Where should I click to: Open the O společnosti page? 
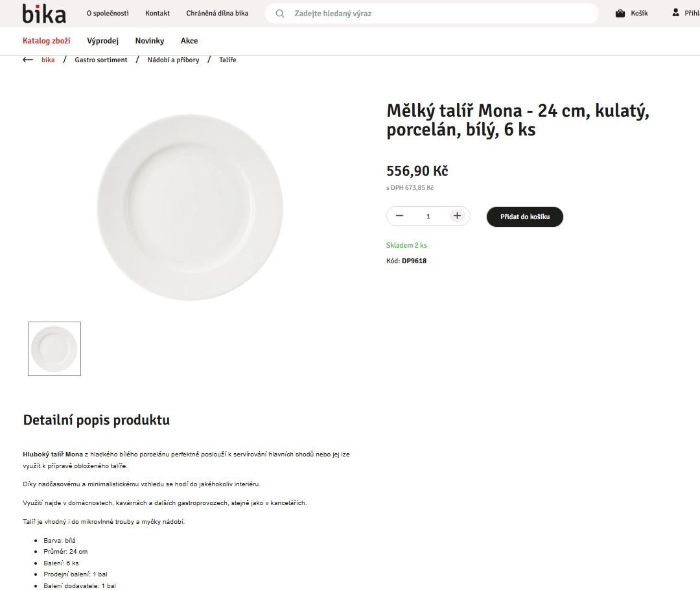[108, 14]
